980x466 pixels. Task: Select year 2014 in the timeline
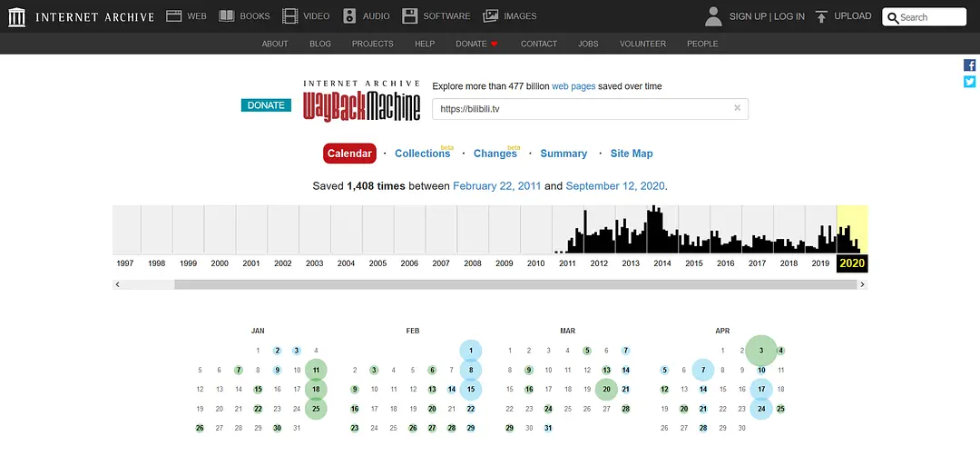[x=662, y=263]
